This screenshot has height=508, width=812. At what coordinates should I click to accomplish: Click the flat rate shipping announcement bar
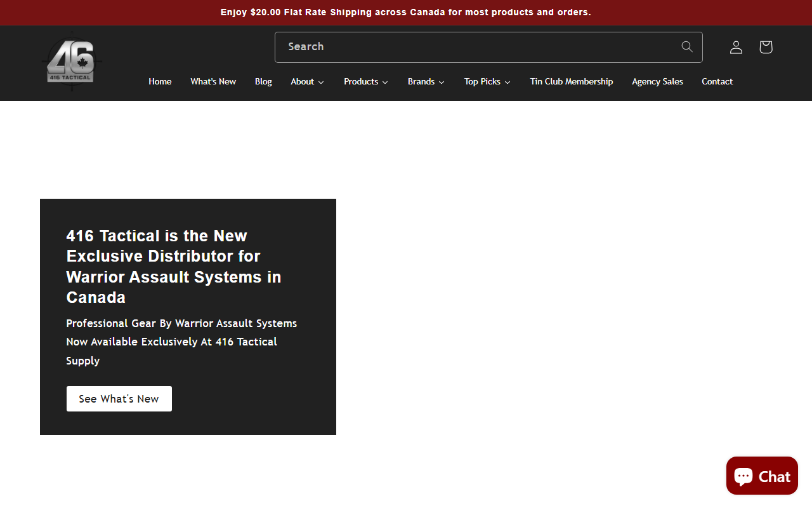[x=406, y=12]
